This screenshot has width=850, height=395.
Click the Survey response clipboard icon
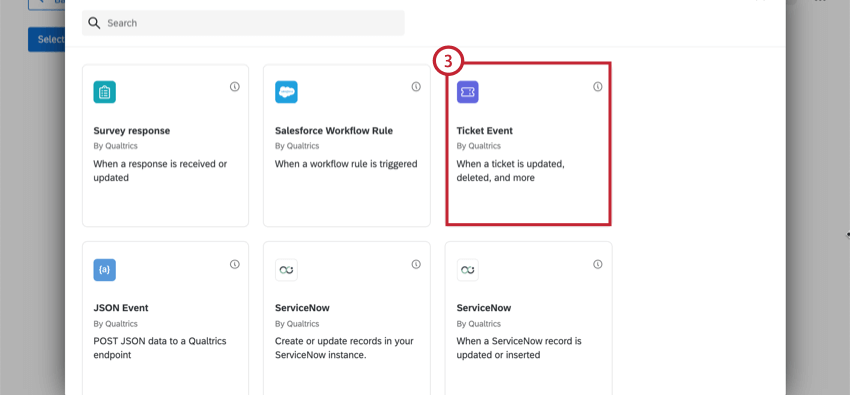pyautogui.click(x=104, y=92)
